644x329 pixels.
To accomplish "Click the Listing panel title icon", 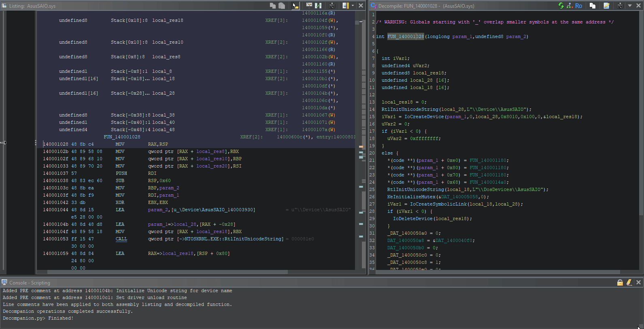I will [x=4, y=6].
